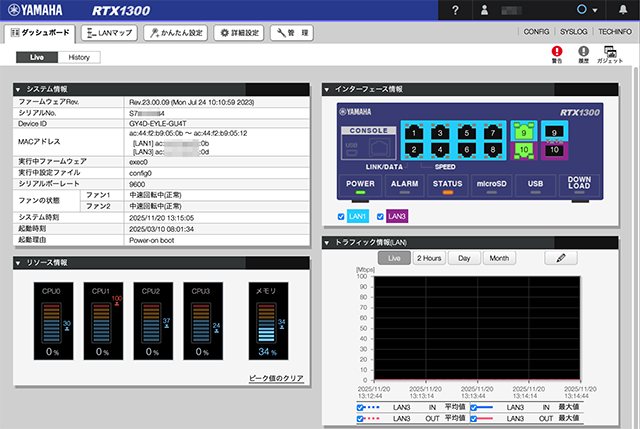Select 2 Hours traffic graph range
Viewport: 640px width, 429px height.
(429, 258)
